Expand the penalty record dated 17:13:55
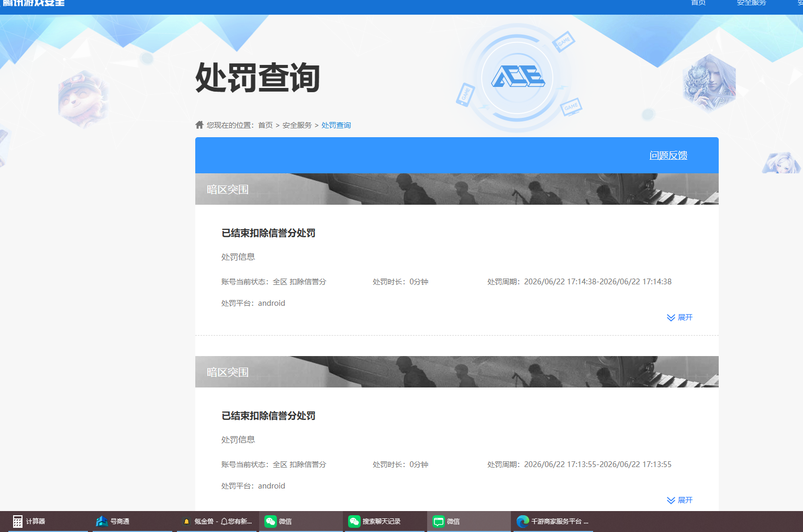The height and width of the screenshot is (532, 803). (x=679, y=500)
